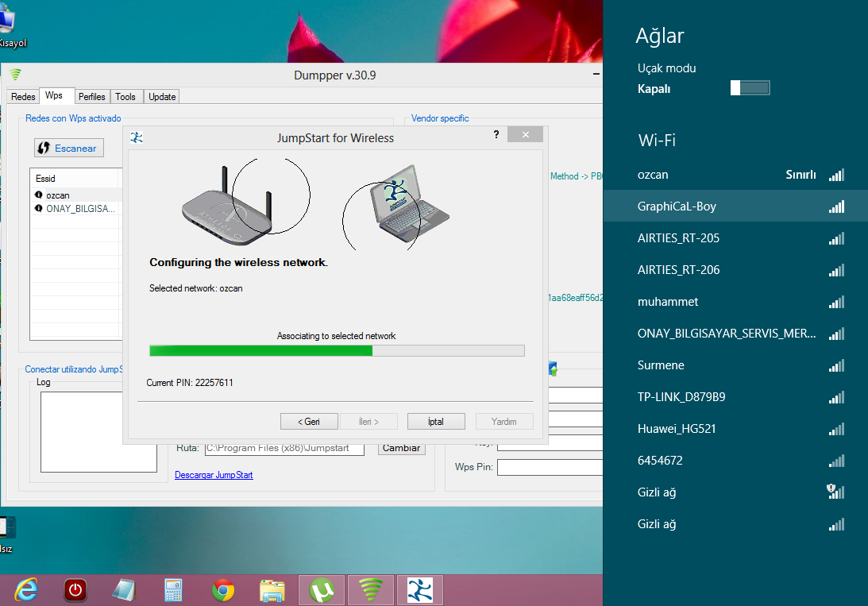
Task: Launch Google Chrome from the taskbar
Action: click(x=223, y=590)
